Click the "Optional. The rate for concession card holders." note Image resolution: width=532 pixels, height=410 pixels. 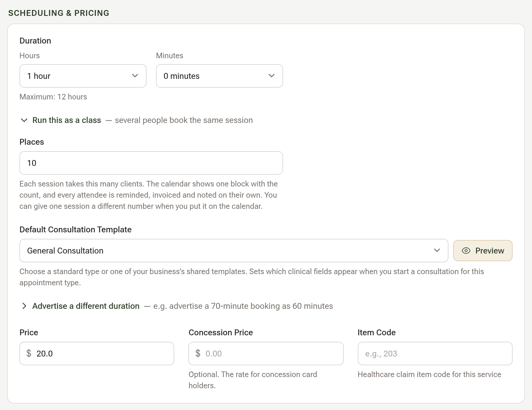click(253, 380)
